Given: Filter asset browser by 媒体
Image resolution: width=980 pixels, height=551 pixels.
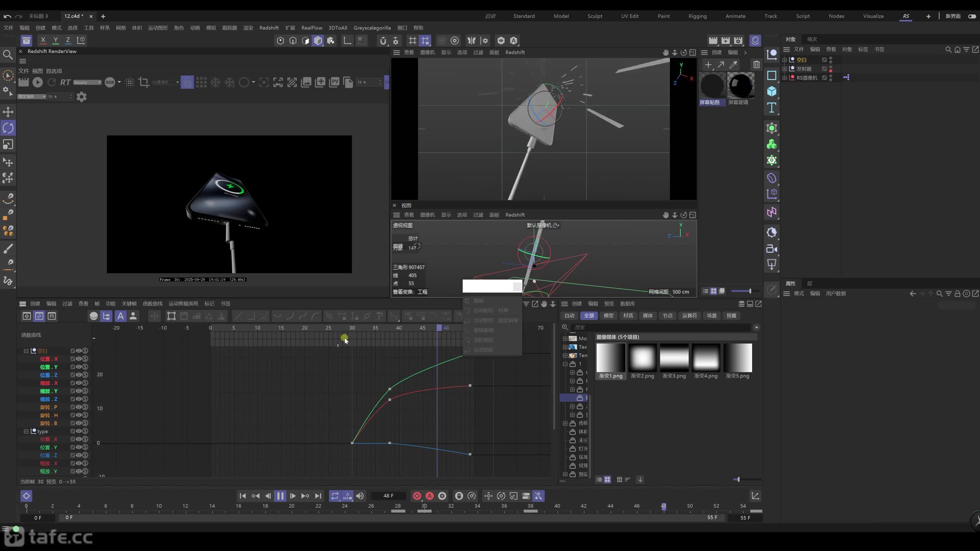Looking at the screenshot, I should [648, 316].
